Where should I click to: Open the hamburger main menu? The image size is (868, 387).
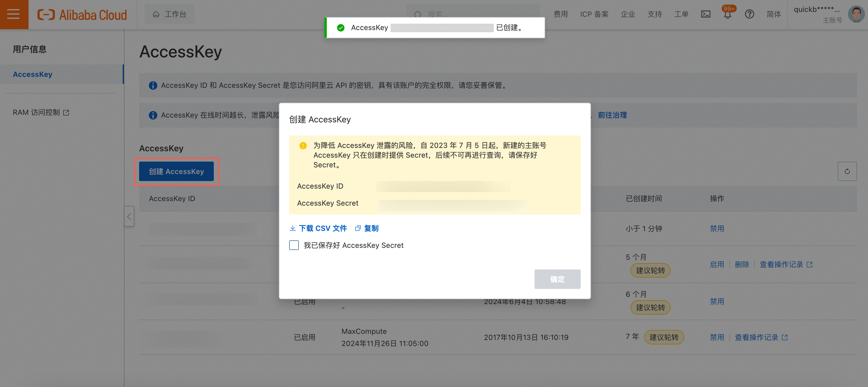13,14
